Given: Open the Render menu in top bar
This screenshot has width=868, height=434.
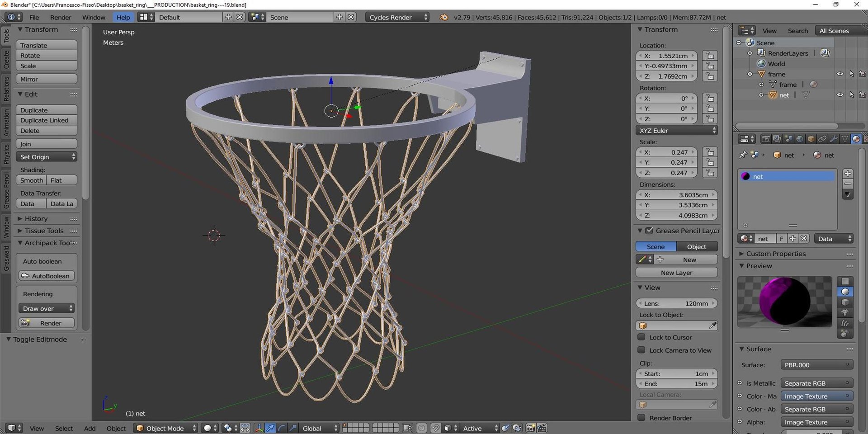Looking at the screenshot, I should click(x=61, y=17).
